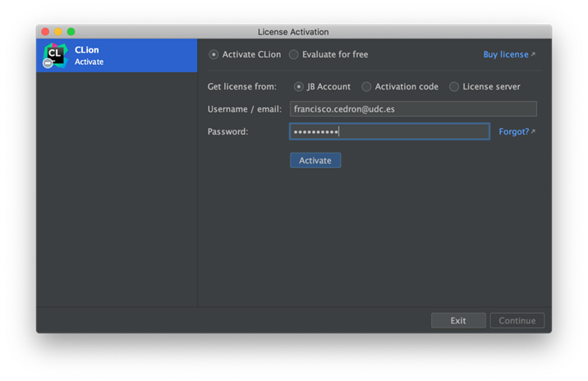The width and height of the screenshot is (588, 381).
Task: Click the Get license from: label
Action: click(x=242, y=87)
